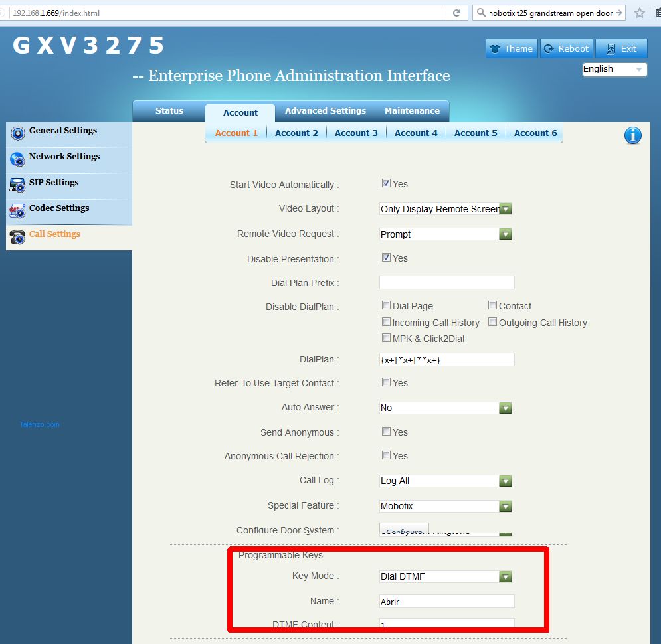Click the DialPlan input field
Screen dimensions: 661x644
point(446,359)
